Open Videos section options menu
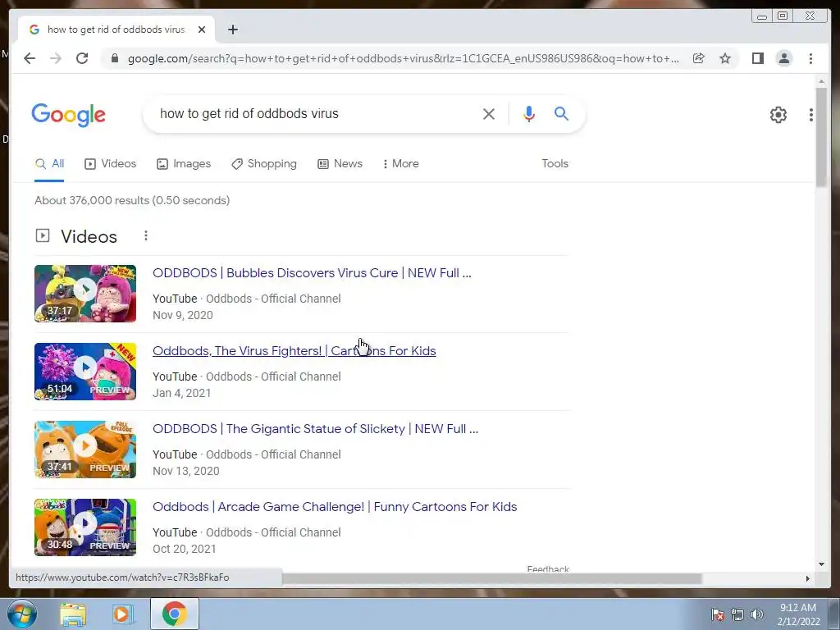Screen dimensions: 840x630 146,235
